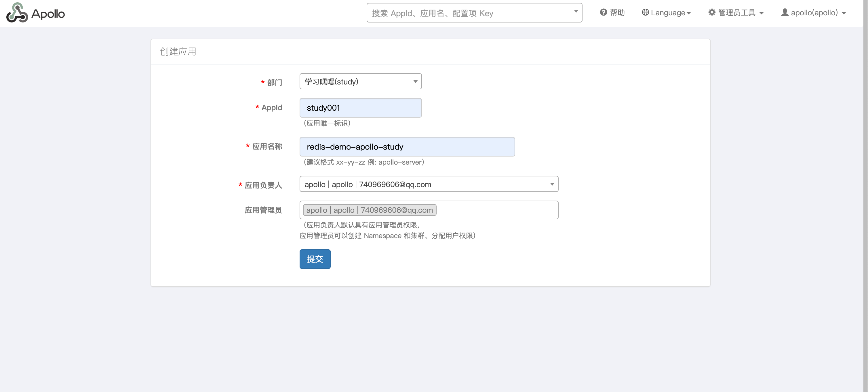Open the apollo(apollo) user menu
The image size is (868, 392).
click(x=814, y=13)
